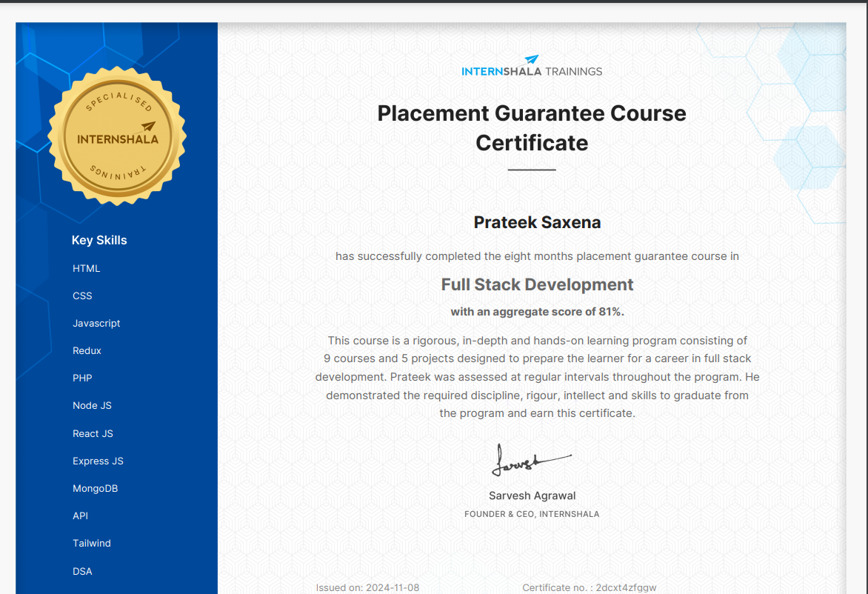
Task: Click the Key Skills heading
Action: [x=99, y=240]
